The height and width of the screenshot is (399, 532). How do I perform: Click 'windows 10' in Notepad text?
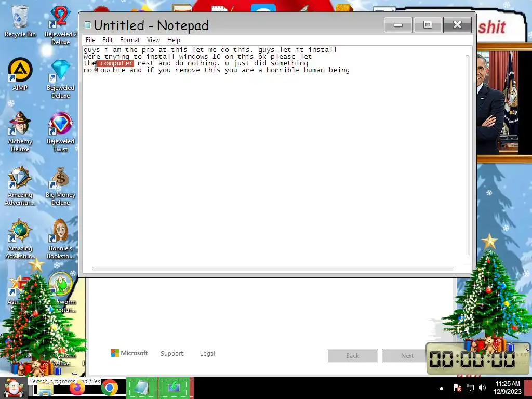point(200,57)
